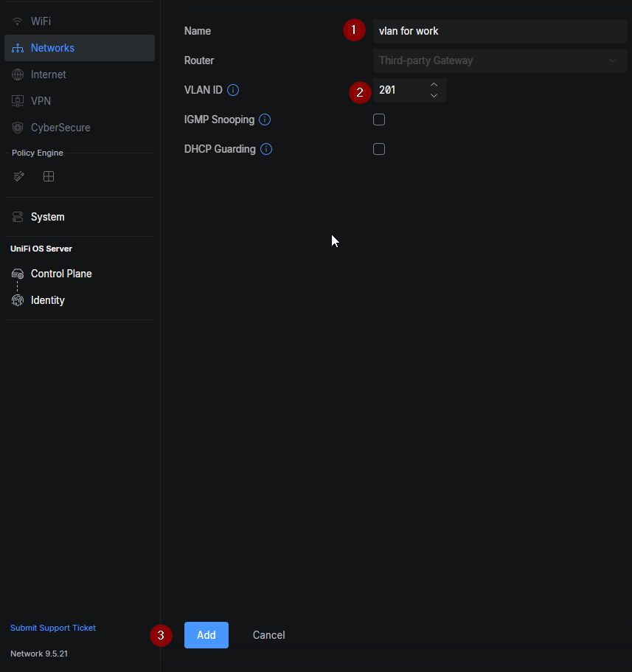
Task: Increase VLAN ID with up arrow
Action: click(434, 85)
